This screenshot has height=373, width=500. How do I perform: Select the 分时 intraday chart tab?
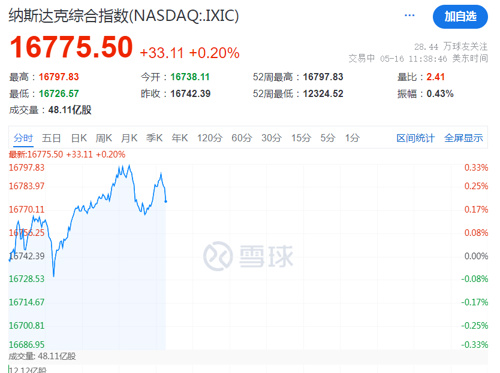click(23, 138)
